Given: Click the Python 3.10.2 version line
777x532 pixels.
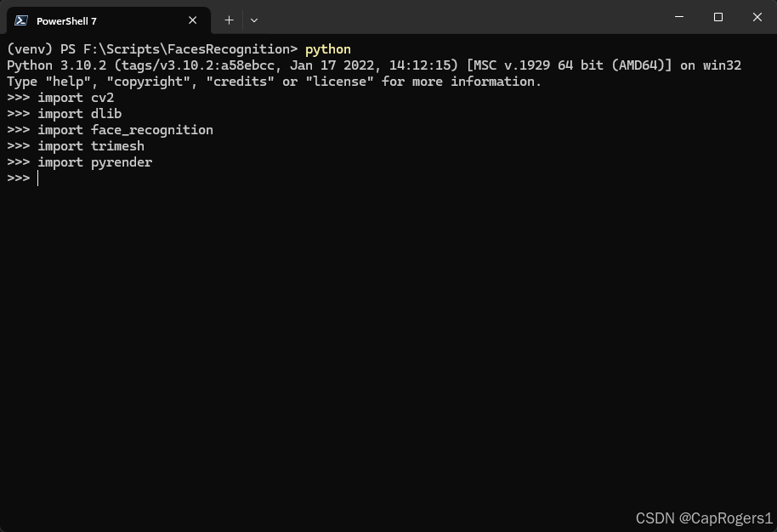Looking at the screenshot, I should tap(374, 65).
